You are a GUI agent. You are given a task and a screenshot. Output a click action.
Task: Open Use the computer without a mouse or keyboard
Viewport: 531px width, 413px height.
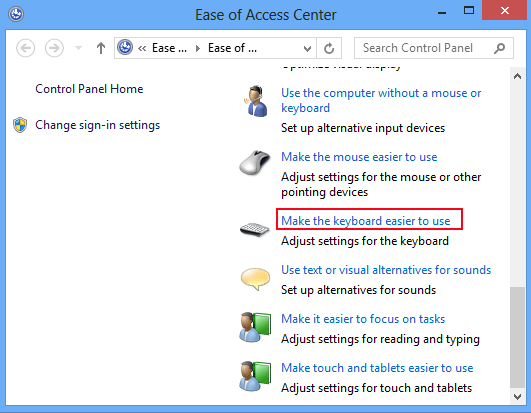381,100
